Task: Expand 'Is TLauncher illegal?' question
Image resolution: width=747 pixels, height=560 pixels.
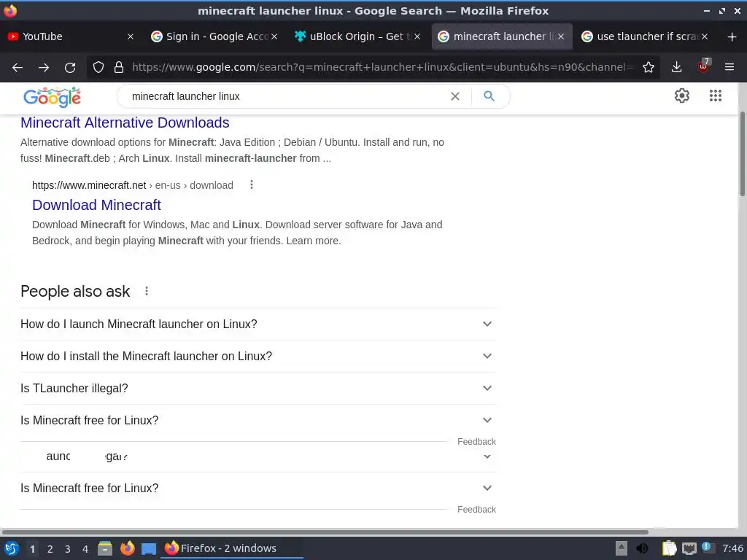Action: [258, 388]
